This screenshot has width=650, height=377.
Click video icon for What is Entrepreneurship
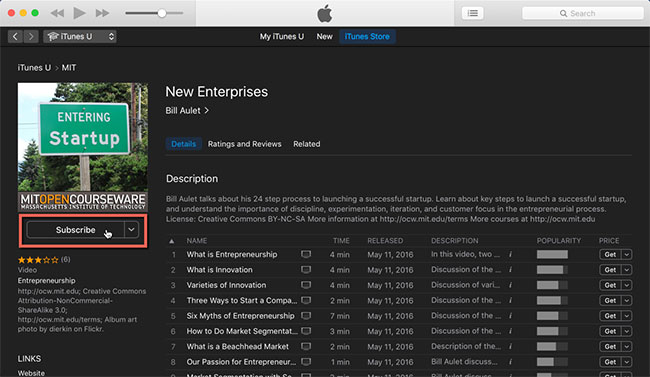306,255
